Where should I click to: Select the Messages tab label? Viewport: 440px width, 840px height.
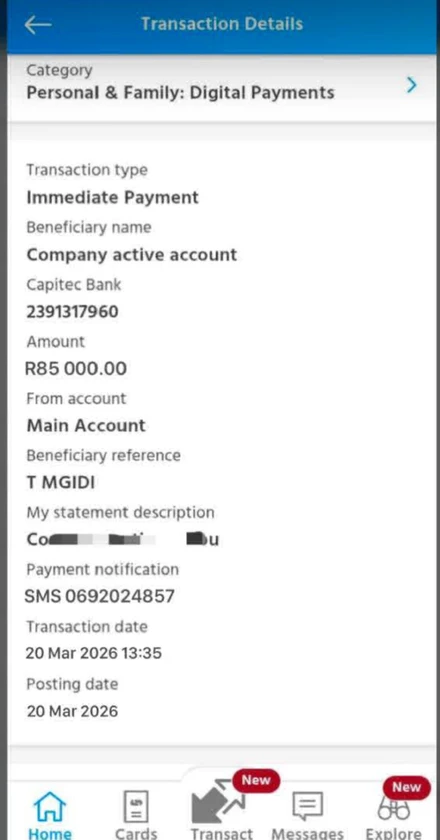(307, 834)
